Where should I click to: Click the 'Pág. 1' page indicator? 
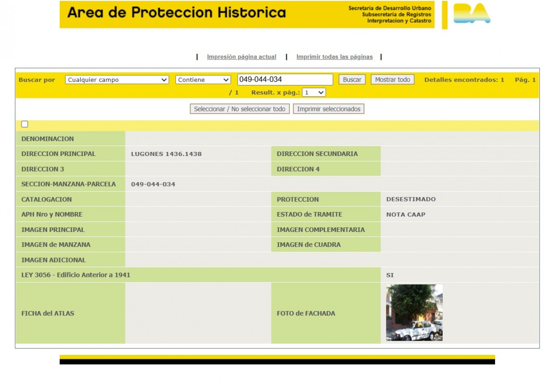pyautogui.click(x=525, y=80)
